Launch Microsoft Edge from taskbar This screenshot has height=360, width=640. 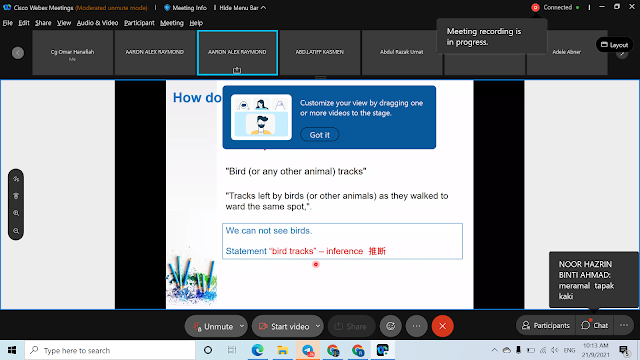[x=257, y=350]
